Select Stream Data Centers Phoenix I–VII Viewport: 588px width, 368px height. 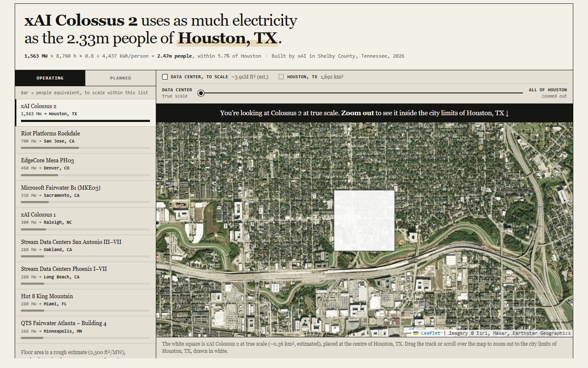pos(86,275)
